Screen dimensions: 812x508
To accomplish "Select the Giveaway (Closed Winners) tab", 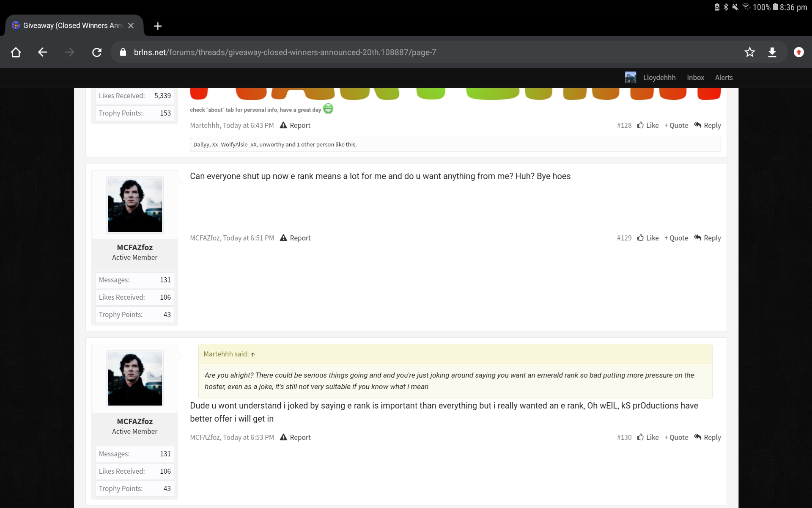I will point(74,25).
